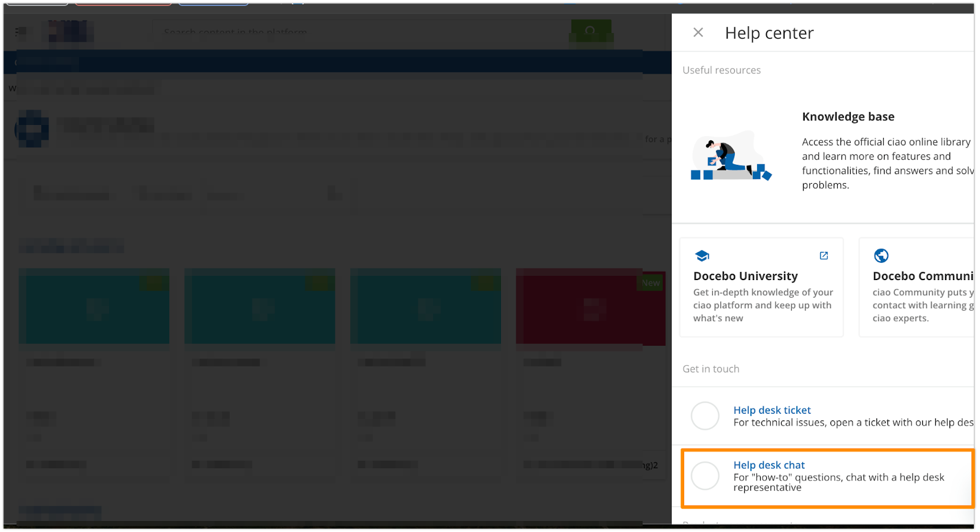Open the Docebo University card title
The width and height of the screenshot is (980, 532).
tap(745, 276)
